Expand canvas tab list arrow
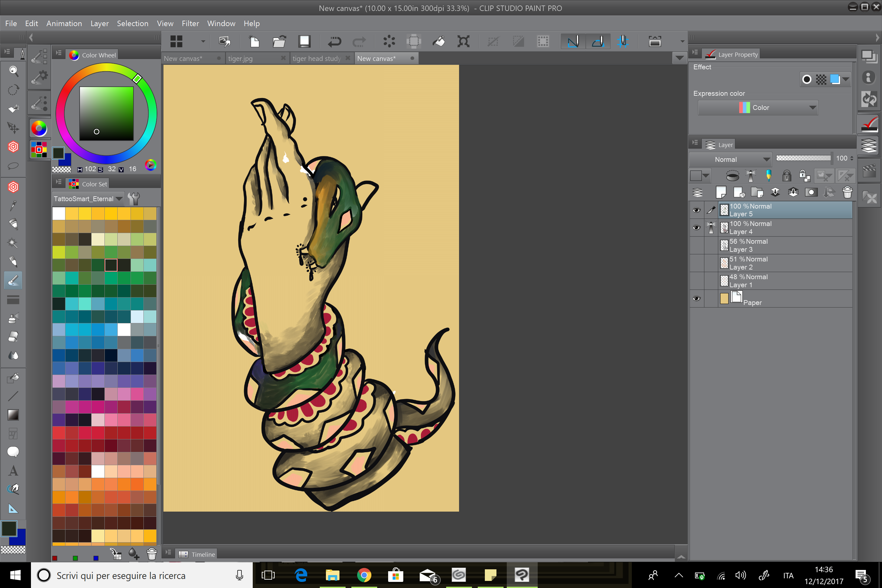The height and width of the screenshot is (588, 882). tap(679, 58)
